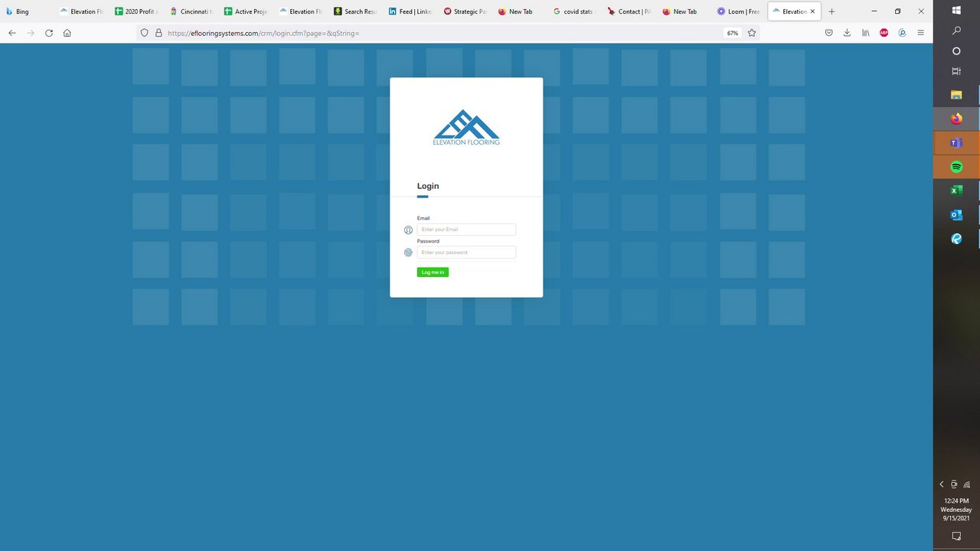The image size is (980, 551).
Task: Click the Login heading text
Action: (428, 186)
